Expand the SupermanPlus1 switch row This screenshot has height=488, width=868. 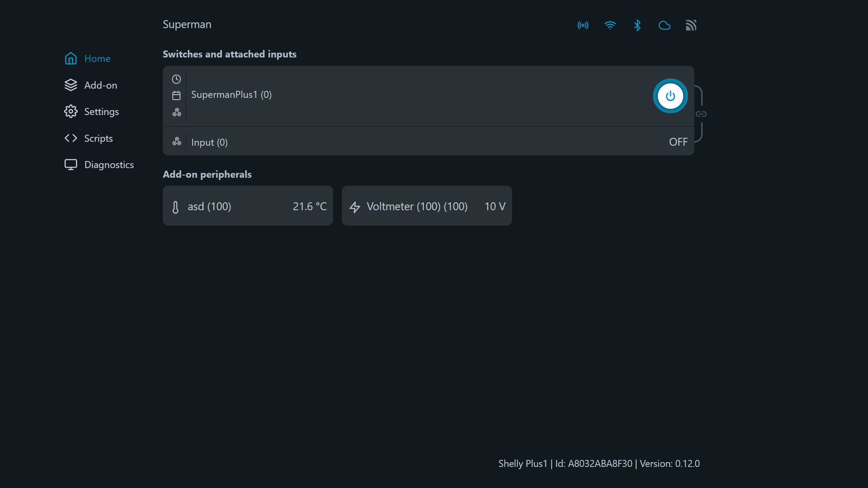(395, 95)
